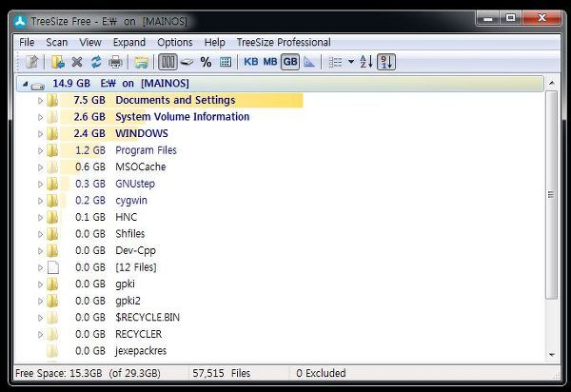571x392 pixels.
Task: Show sizes in MB
Action: (270, 62)
